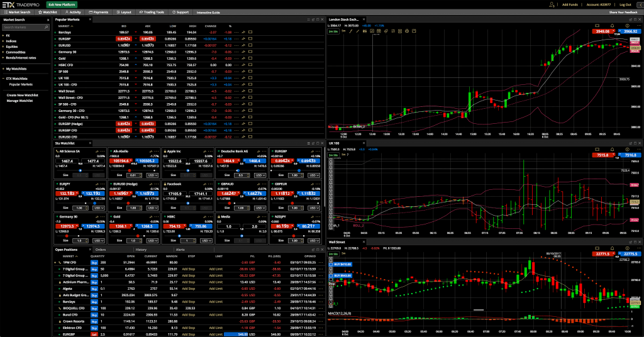Open USD currency dropdown on HSBC tile
This screenshot has height=337, width=644.
[x=206, y=241]
